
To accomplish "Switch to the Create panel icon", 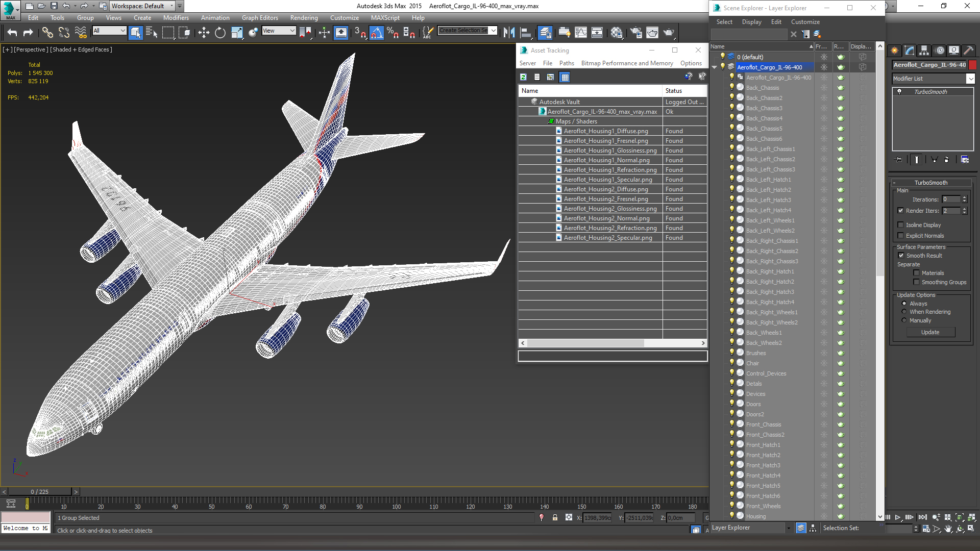I will click(895, 51).
